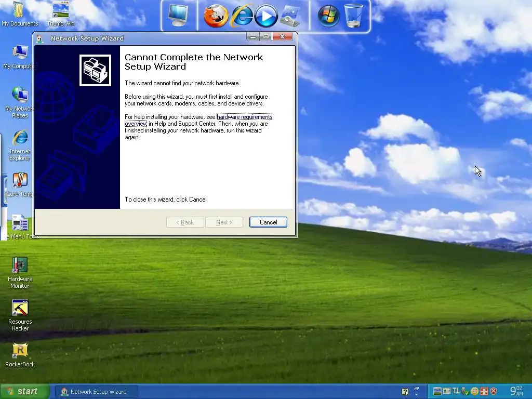Open the Recycle Bin from the dock
Image resolution: width=532 pixels, height=399 pixels.
click(353, 16)
